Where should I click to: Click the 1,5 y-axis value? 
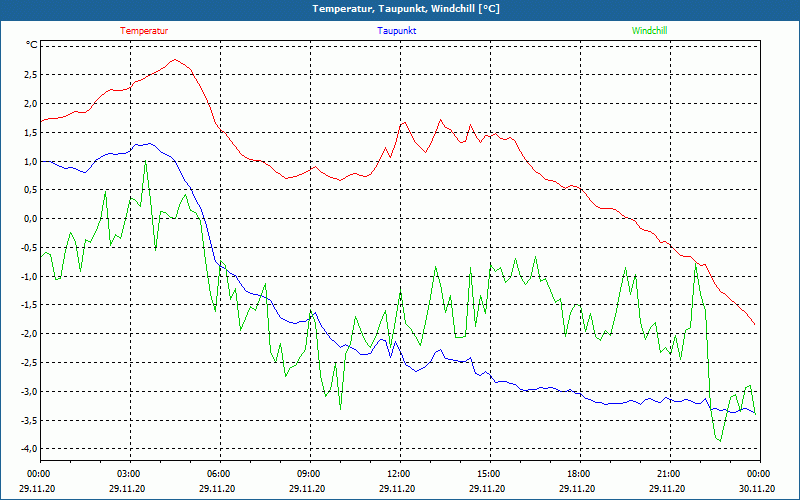[x=31, y=132]
